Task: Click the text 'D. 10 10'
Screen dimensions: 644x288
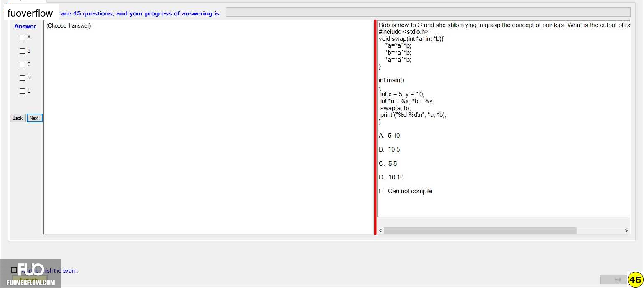Action: (391, 177)
